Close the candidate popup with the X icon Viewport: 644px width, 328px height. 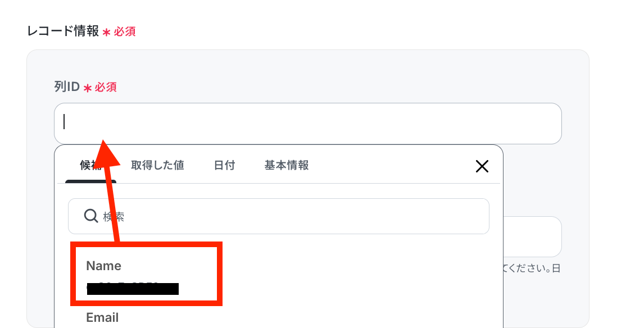click(482, 166)
